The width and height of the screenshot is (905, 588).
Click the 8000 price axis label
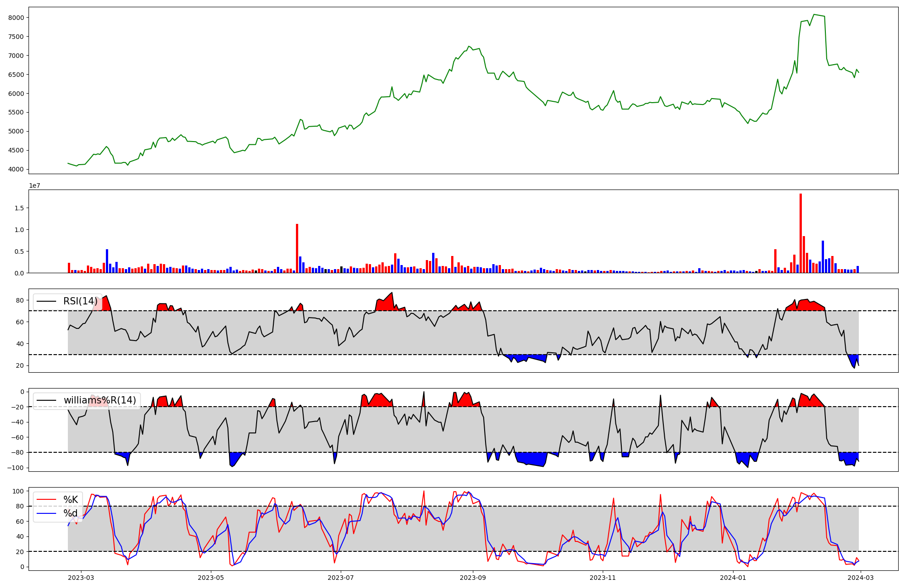coord(16,18)
